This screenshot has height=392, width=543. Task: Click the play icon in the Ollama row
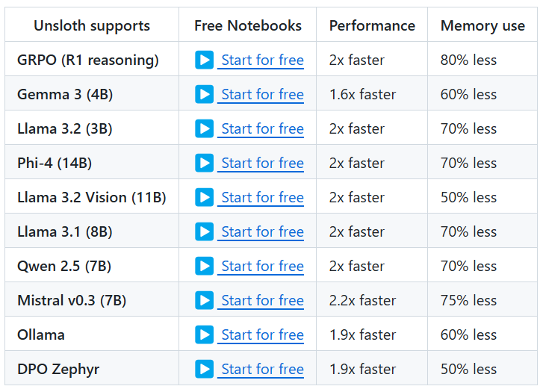(x=204, y=335)
